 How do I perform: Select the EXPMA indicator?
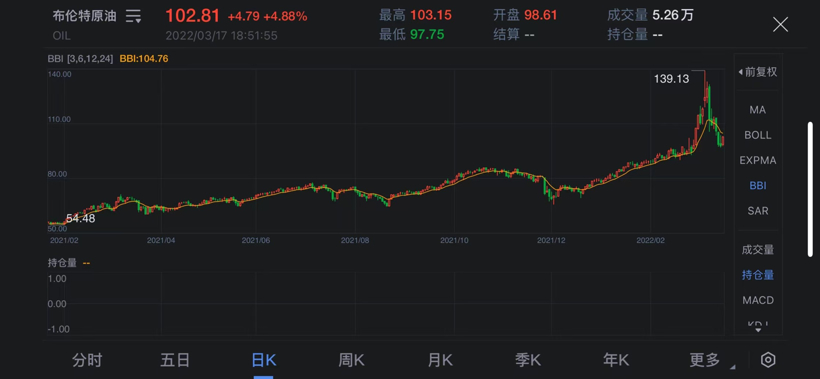(757, 160)
